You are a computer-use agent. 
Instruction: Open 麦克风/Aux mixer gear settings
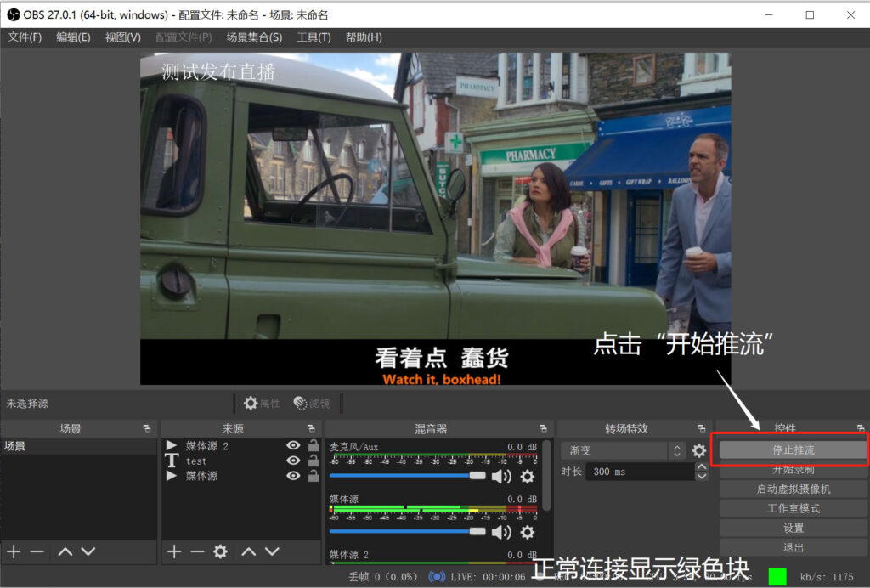527,476
